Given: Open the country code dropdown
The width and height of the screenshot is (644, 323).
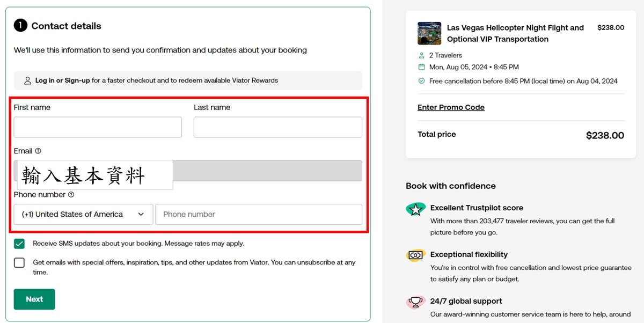Looking at the screenshot, I should tap(83, 214).
